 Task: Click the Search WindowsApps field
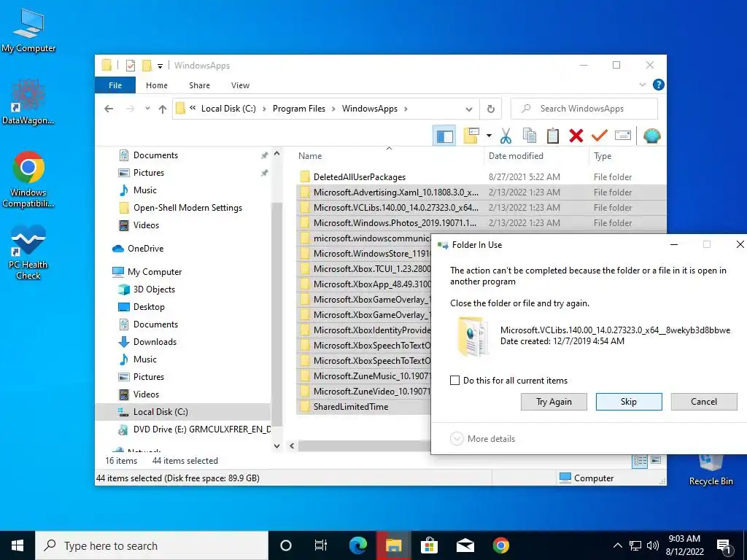point(584,109)
